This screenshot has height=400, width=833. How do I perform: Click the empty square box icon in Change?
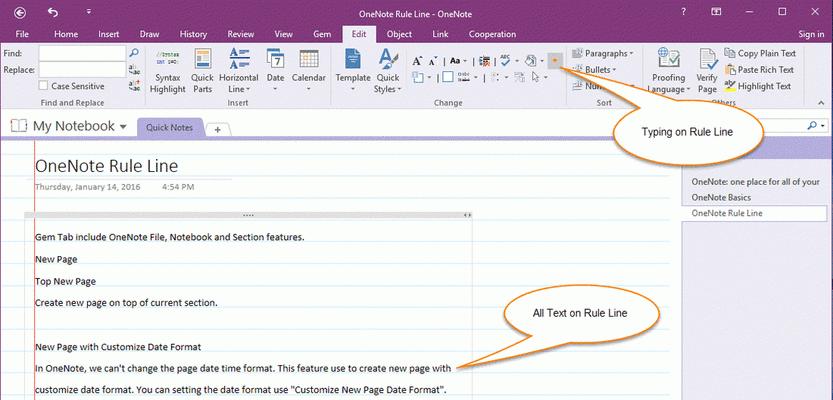[447, 78]
